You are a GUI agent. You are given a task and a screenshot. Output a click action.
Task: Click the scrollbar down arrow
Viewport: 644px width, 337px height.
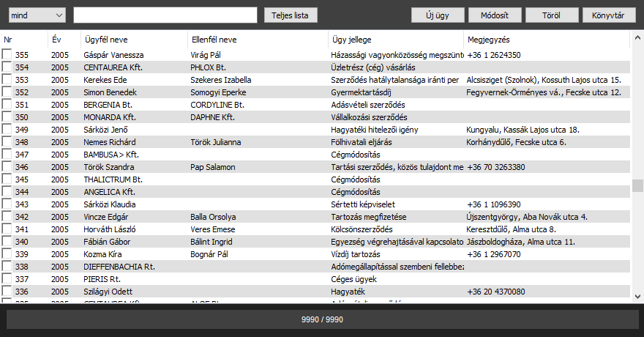click(x=637, y=296)
